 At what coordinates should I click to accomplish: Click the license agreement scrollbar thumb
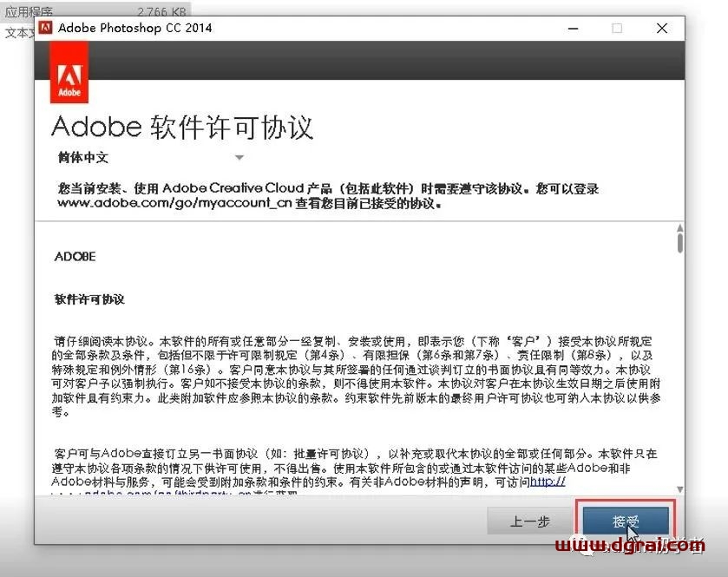point(679,243)
